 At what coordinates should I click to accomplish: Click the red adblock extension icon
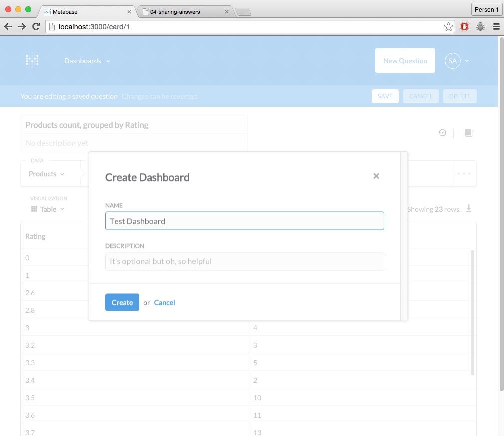pos(464,27)
